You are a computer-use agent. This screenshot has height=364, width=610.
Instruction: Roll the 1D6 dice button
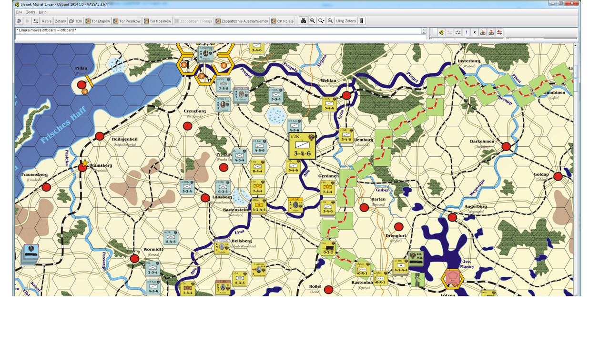[76, 21]
